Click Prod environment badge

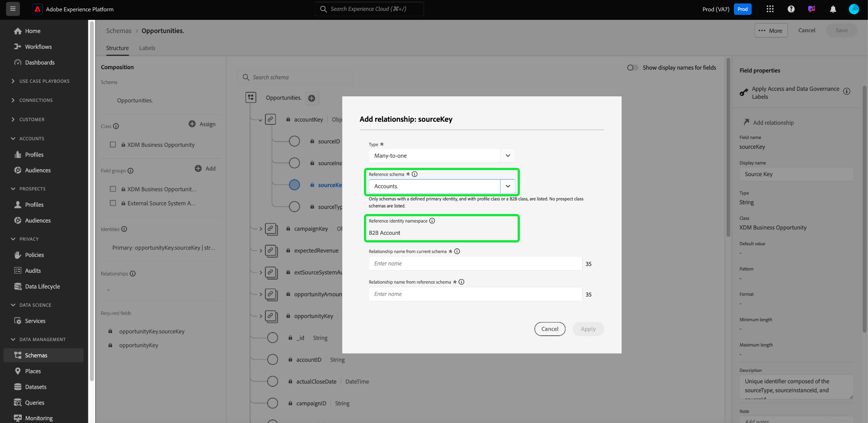743,9
